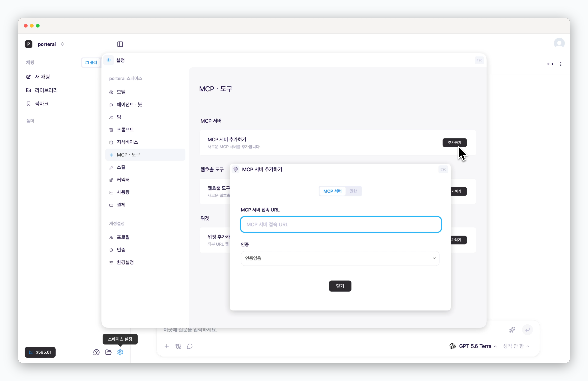The height and width of the screenshot is (381, 588).
Task: Open 사용량 settings section
Action: pyautogui.click(x=145, y=192)
